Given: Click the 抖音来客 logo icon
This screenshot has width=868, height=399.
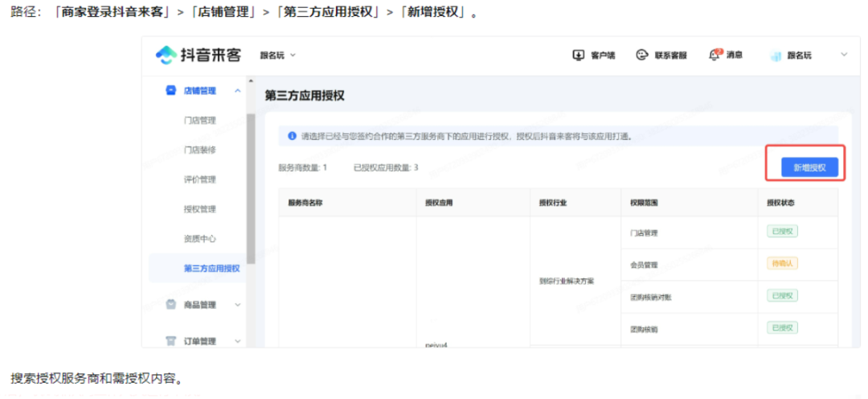Looking at the screenshot, I should (166, 55).
